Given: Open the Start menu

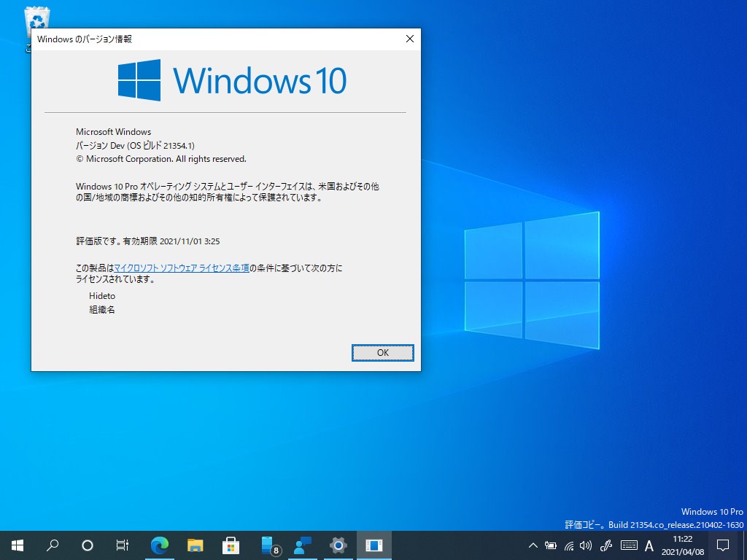Looking at the screenshot, I should click(x=17, y=545).
